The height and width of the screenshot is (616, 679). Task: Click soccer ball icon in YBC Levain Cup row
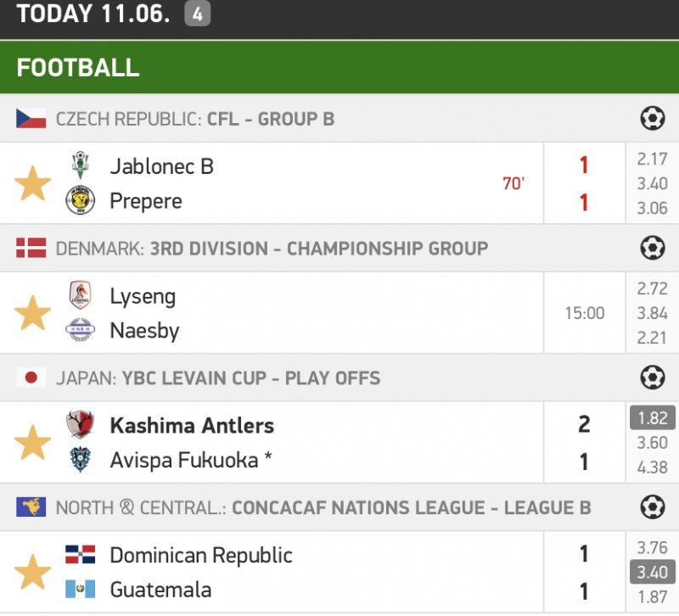point(652,378)
